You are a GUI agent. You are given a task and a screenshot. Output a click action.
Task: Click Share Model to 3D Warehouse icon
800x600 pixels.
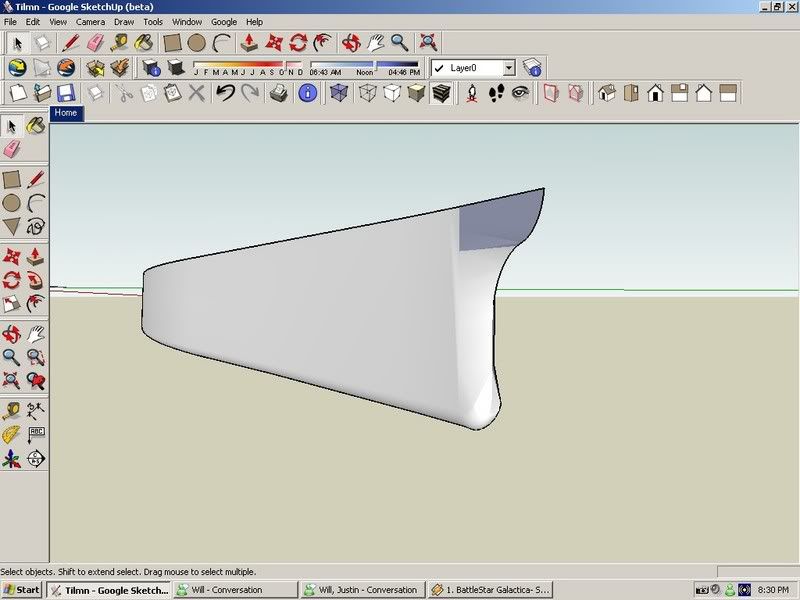119,67
